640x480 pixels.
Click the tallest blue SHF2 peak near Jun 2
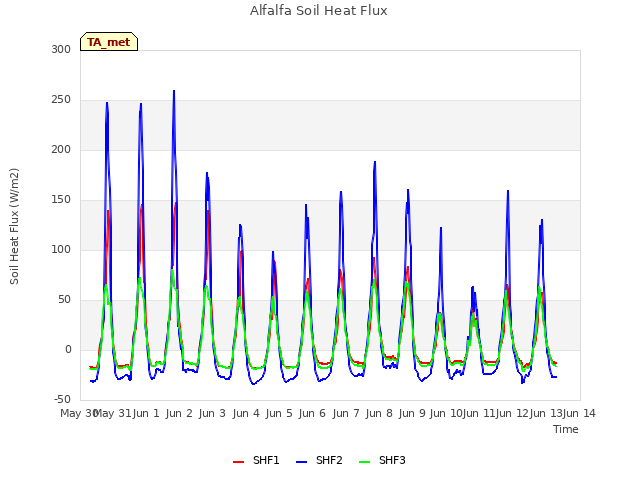coord(174,91)
